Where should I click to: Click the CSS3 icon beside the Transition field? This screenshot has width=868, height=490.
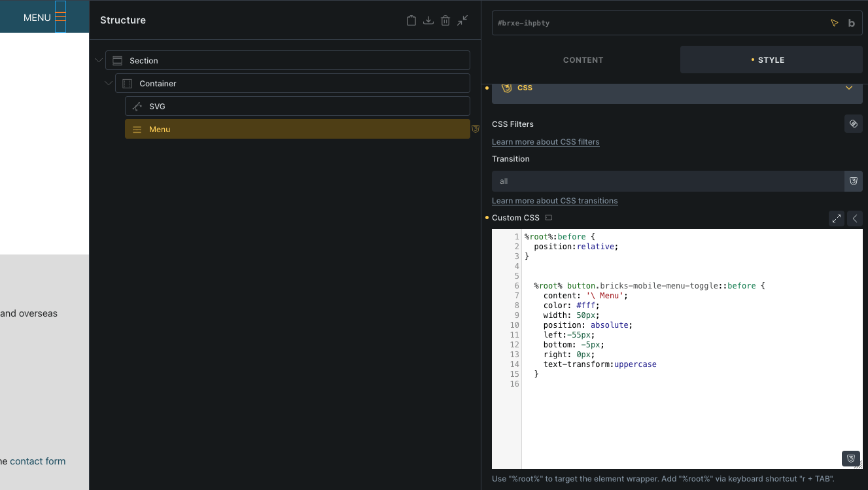(x=854, y=181)
